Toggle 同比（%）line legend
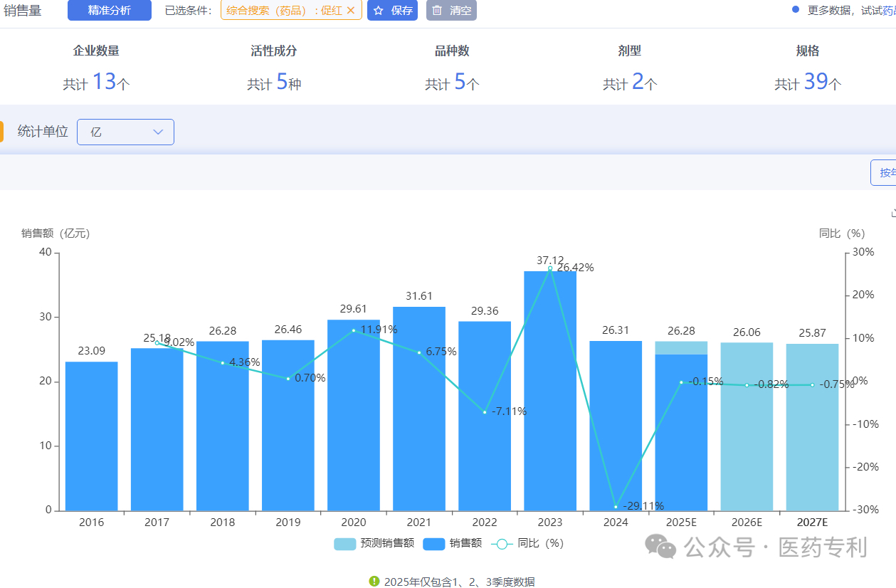Screen dimensions: 896x588 502,543
